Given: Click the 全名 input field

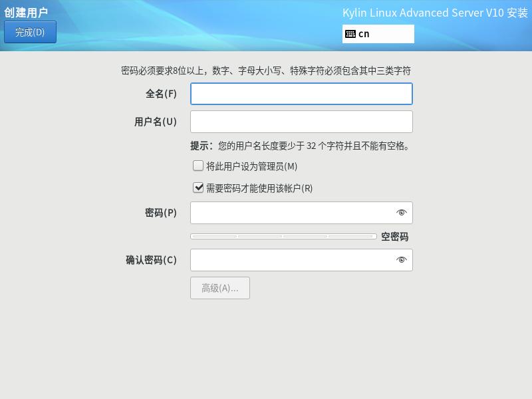Looking at the screenshot, I should tap(301, 94).
